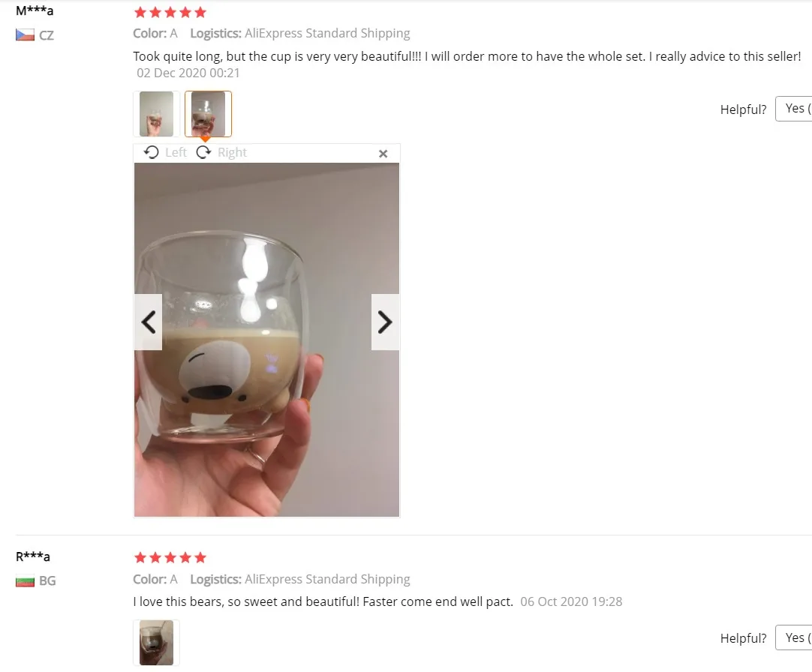The width and height of the screenshot is (812, 672).
Task: Show the previous review photo
Action: (149, 322)
